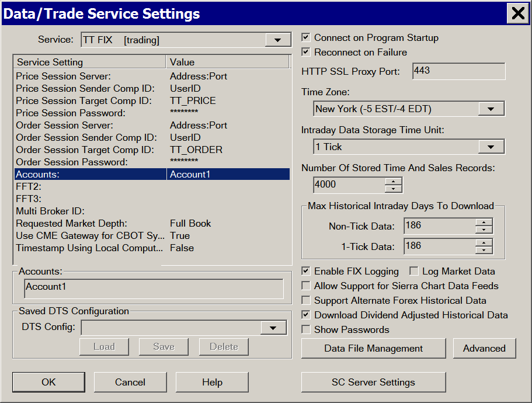This screenshot has height=403, width=532.
Task: Toggle Download Dividend Adjusted Historical Data
Action: (305, 315)
